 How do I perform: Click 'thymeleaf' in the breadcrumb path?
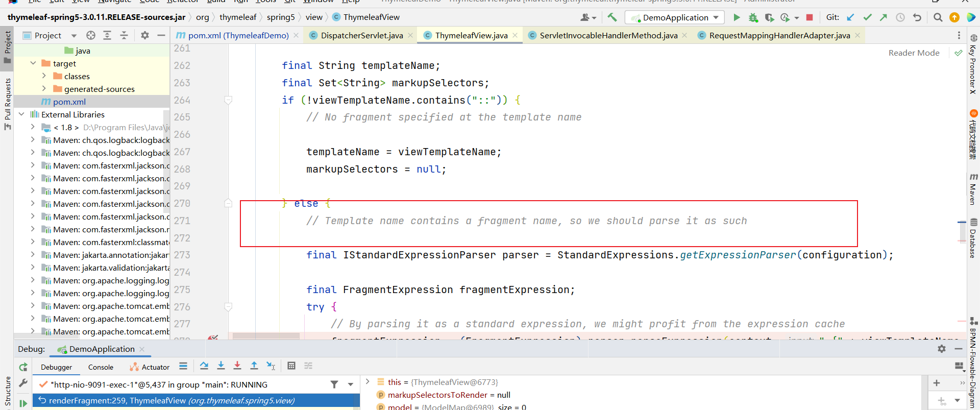[x=238, y=17]
